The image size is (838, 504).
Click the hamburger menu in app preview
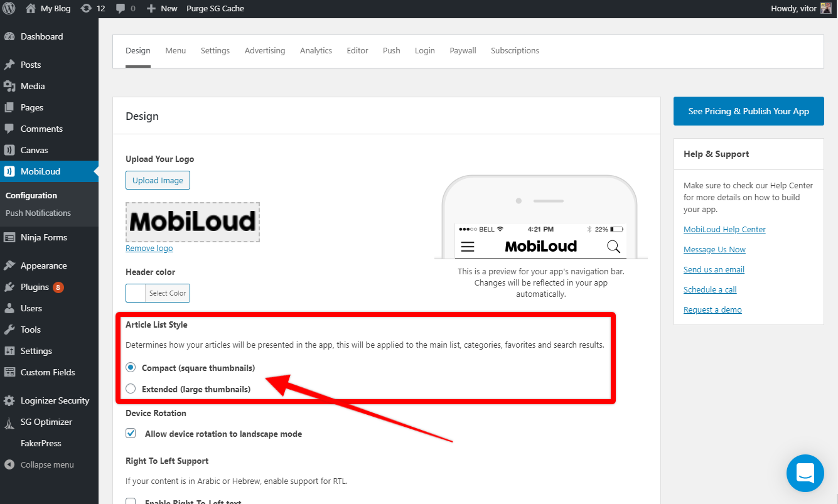click(x=468, y=247)
